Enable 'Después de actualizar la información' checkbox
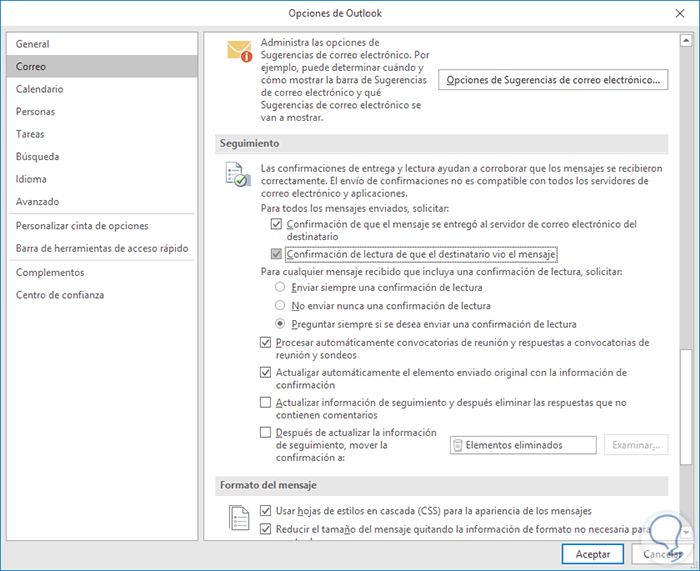 point(265,432)
